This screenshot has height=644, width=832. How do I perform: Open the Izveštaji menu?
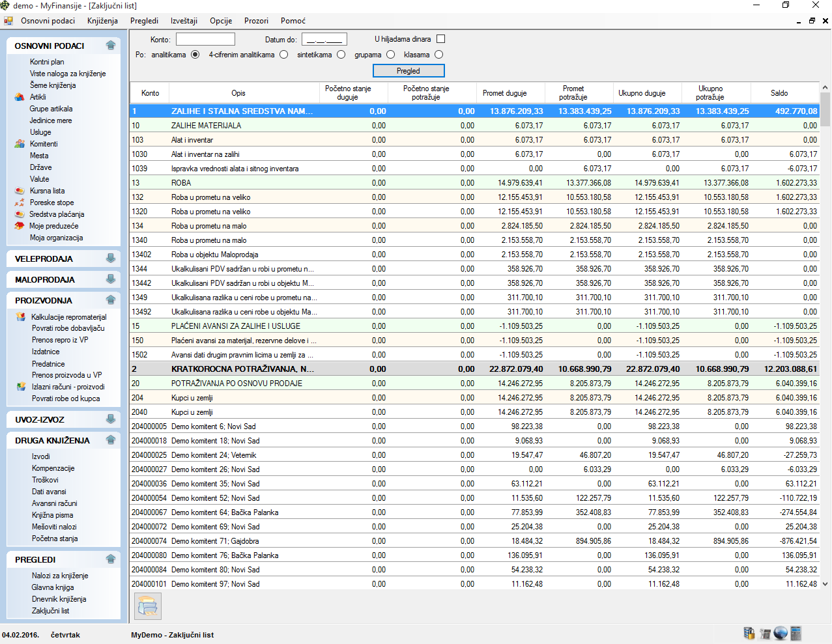184,21
